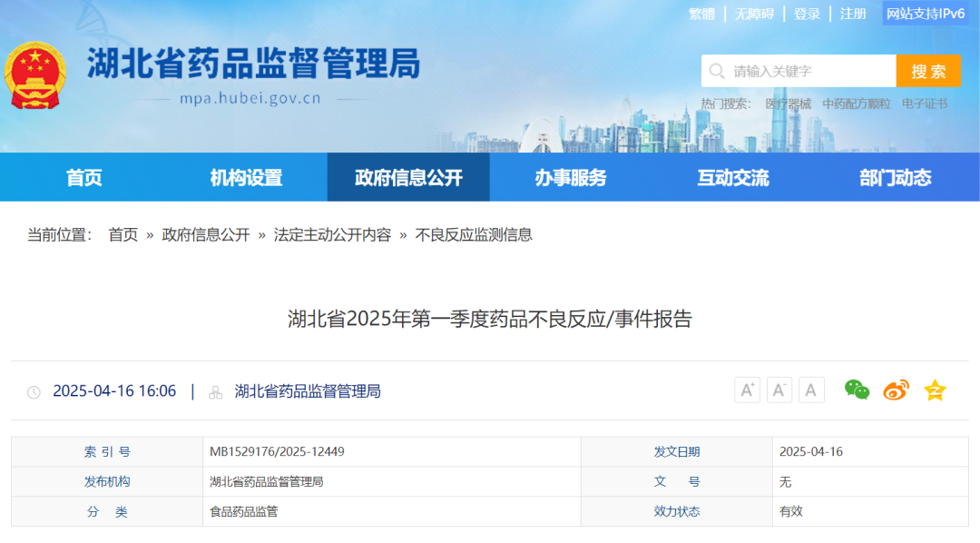Screen dimensions: 980x543
Task: Open the 互动交流 navigation item
Action: click(735, 178)
